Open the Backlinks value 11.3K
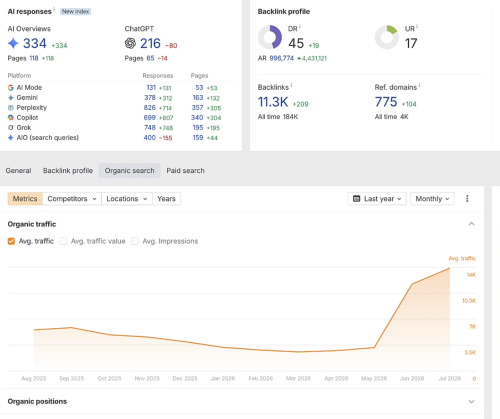The height and width of the screenshot is (419, 500). [273, 102]
